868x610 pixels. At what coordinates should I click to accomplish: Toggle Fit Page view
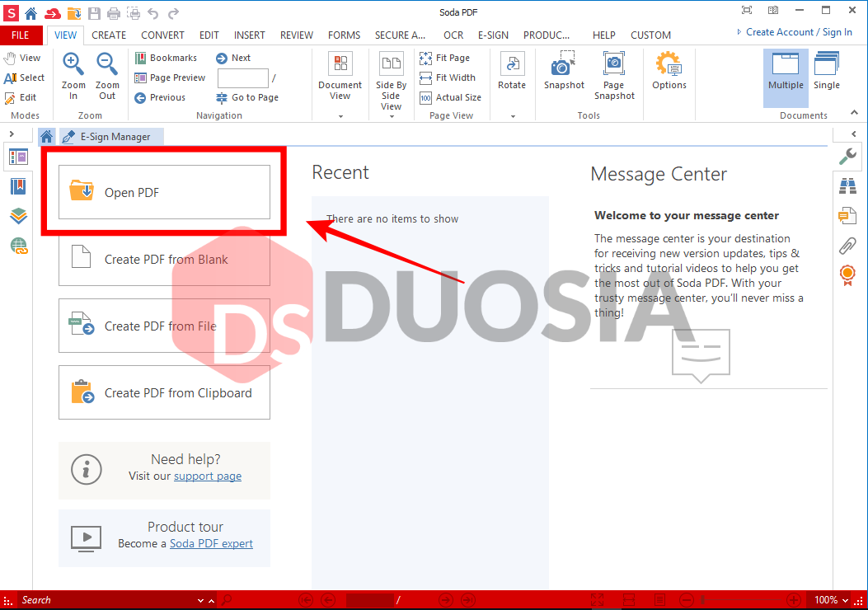(x=444, y=58)
